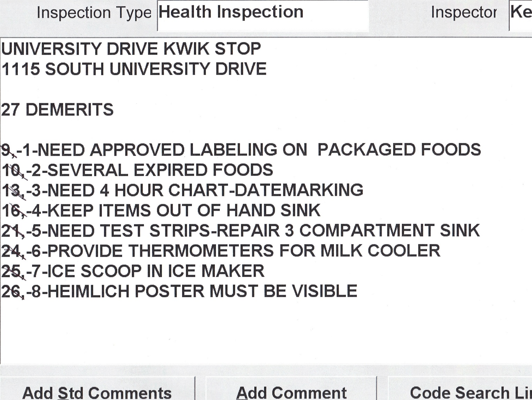Click the Inspector label
The image size is (532, 400).
[464, 13]
